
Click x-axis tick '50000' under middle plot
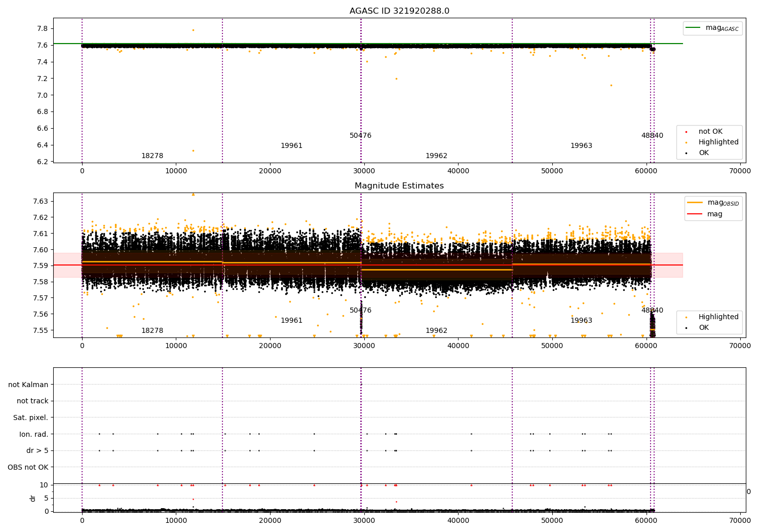552,346
